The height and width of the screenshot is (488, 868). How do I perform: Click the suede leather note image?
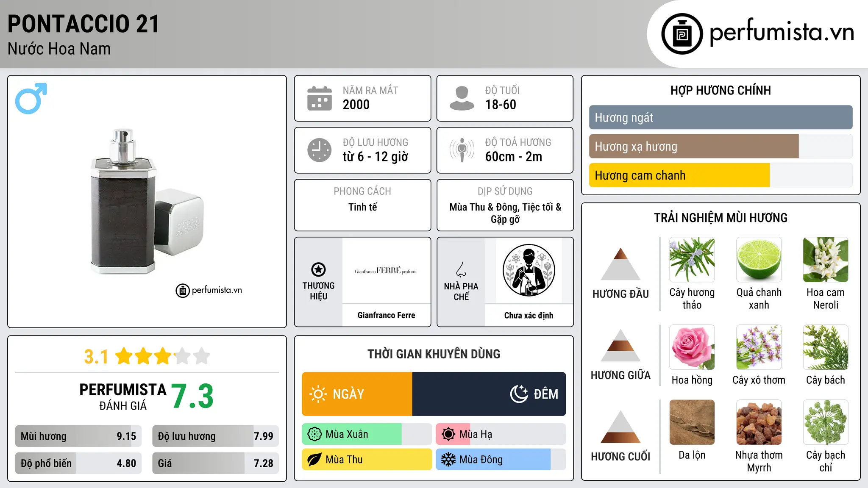(692, 422)
